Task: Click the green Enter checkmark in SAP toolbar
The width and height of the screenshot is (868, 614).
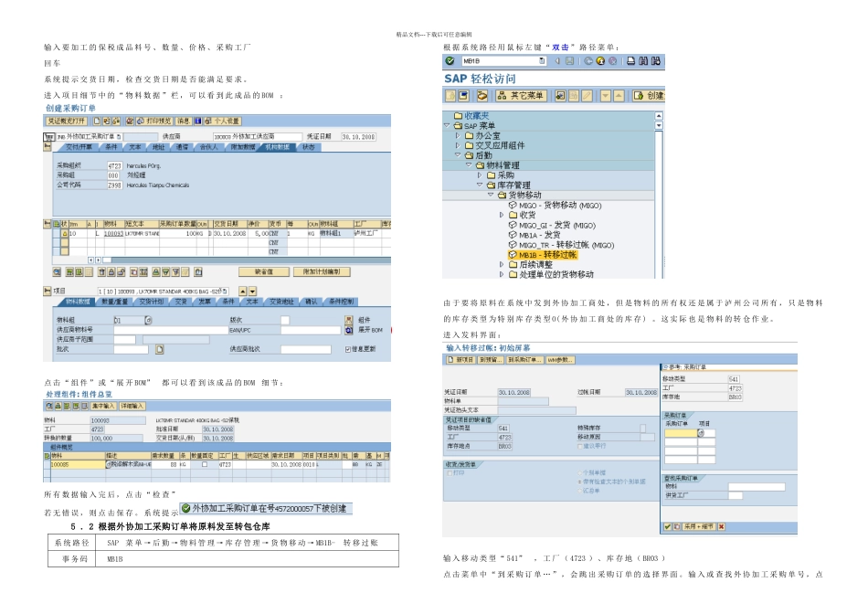Action: 450,61
